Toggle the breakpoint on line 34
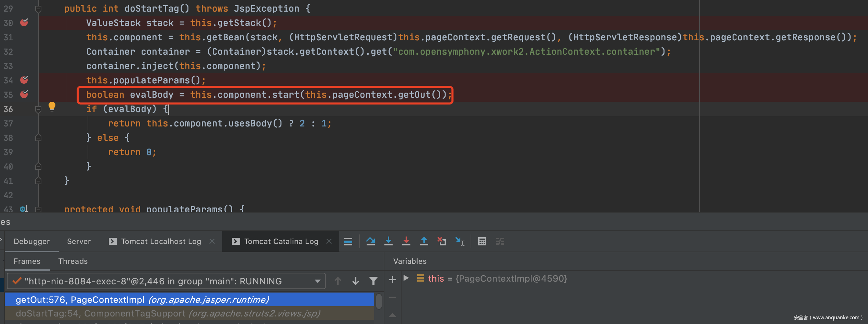This screenshot has width=868, height=324. point(24,80)
